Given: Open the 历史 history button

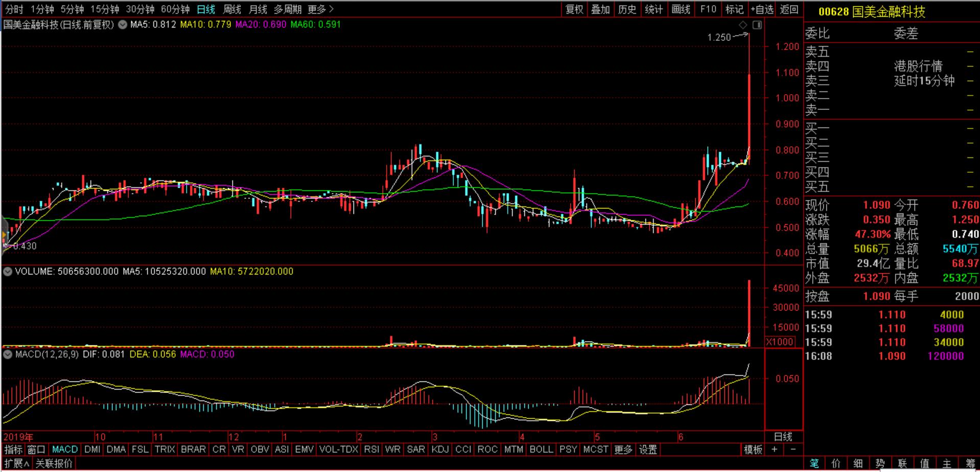Looking at the screenshot, I should pos(627,9).
